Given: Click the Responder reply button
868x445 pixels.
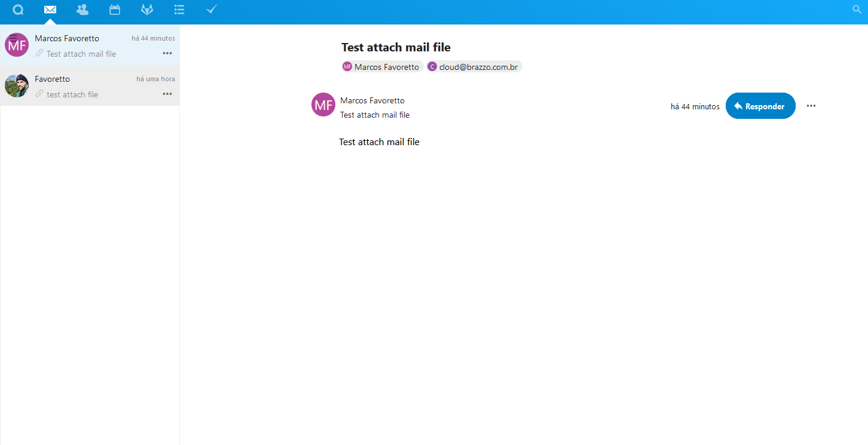Looking at the screenshot, I should [x=760, y=106].
